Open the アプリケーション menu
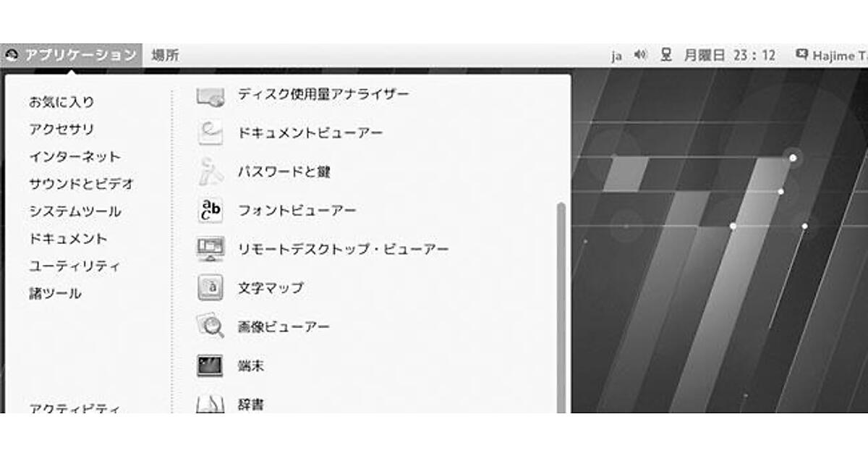The height and width of the screenshot is (456, 868). [x=72, y=55]
